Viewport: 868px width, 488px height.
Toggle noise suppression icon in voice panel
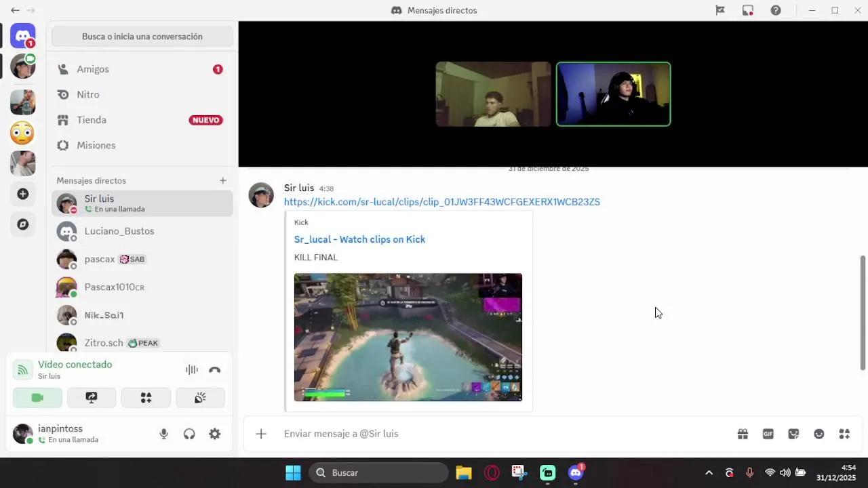192,369
